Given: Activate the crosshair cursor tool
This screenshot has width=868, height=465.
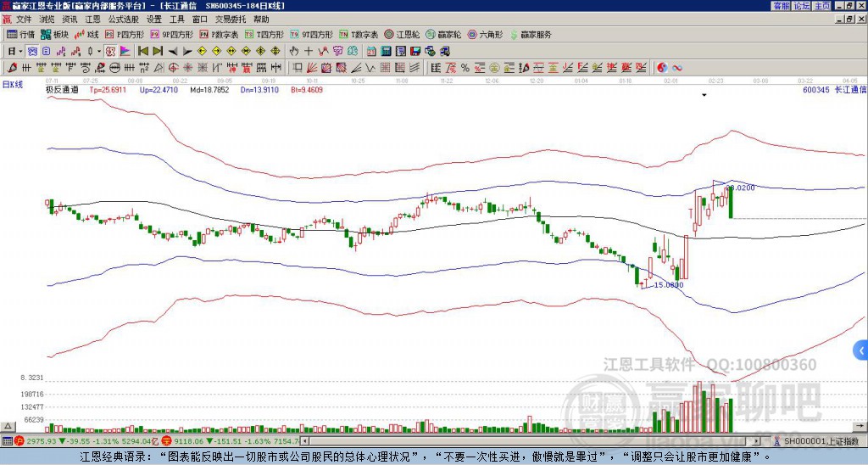Looking at the screenshot, I should tap(309, 52).
